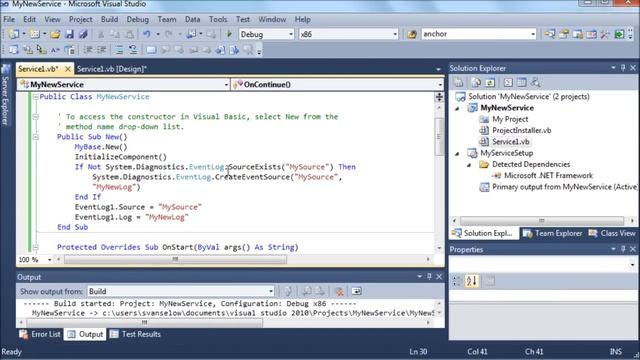This screenshot has height=360, width=640.
Task: Click the Open File folder icon
Action: (x=55, y=34)
